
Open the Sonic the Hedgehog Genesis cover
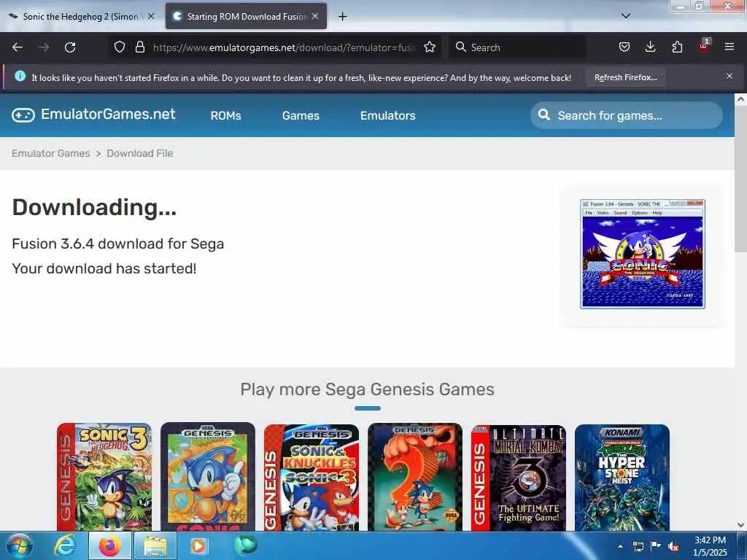click(x=208, y=477)
